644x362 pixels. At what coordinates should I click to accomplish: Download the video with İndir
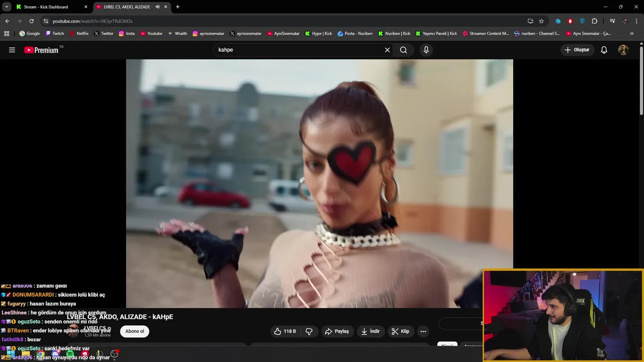tap(370, 331)
